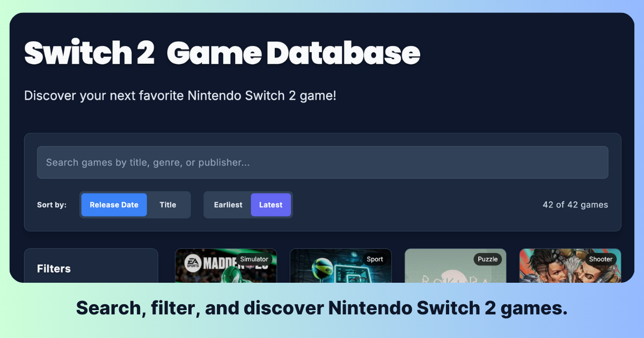
Task: Click the 'Sort by:' label
Action: pyautogui.click(x=52, y=205)
